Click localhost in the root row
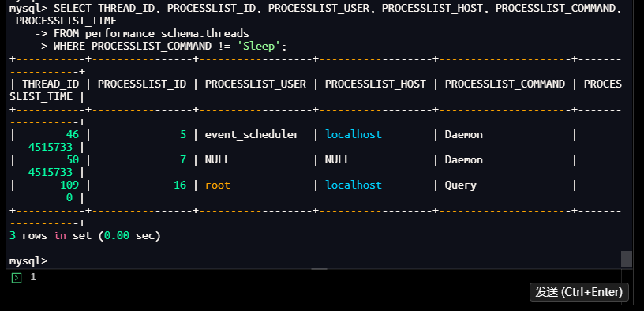 coord(354,185)
